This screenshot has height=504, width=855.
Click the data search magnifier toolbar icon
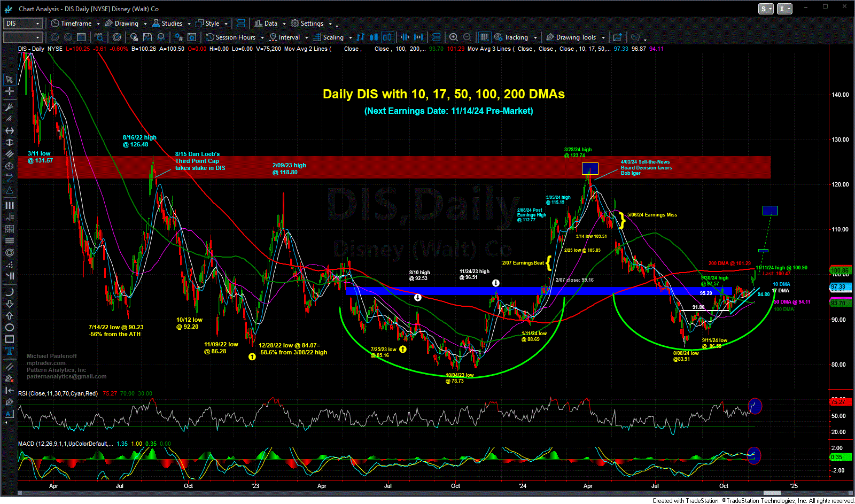99,37
